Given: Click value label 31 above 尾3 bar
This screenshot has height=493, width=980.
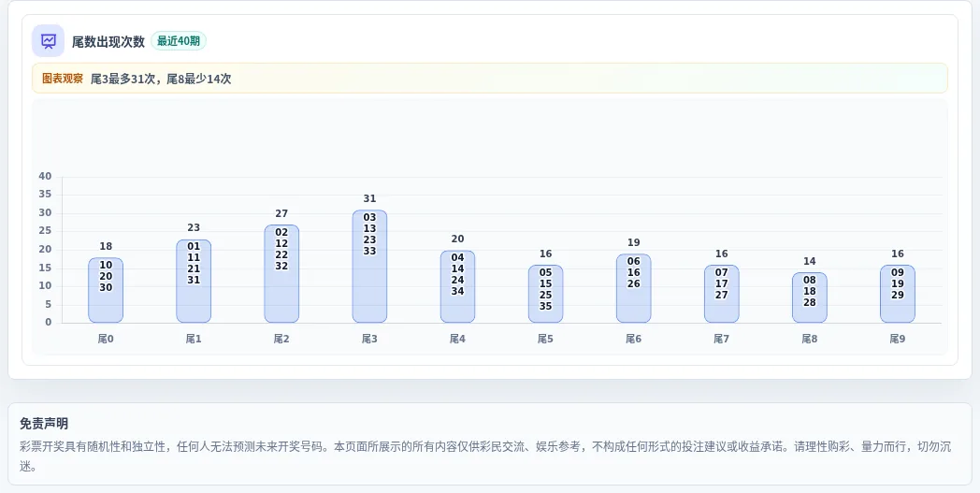Looking at the screenshot, I should (x=370, y=199).
